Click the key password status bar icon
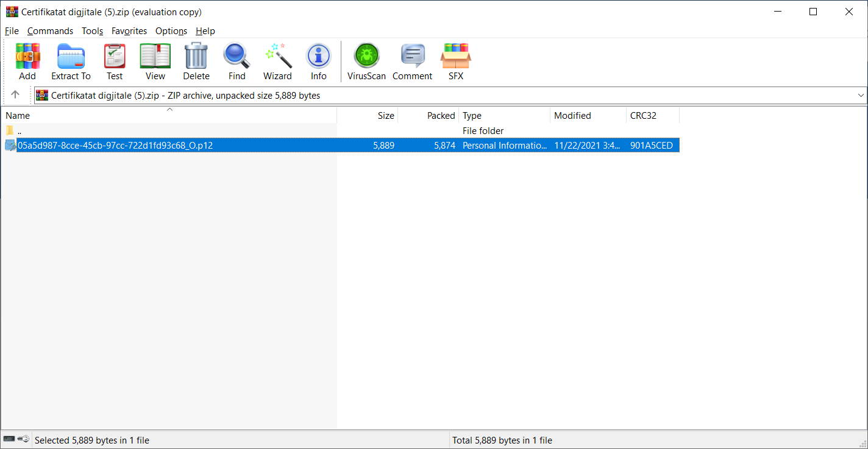This screenshot has width=868, height=449. [23, 439]
